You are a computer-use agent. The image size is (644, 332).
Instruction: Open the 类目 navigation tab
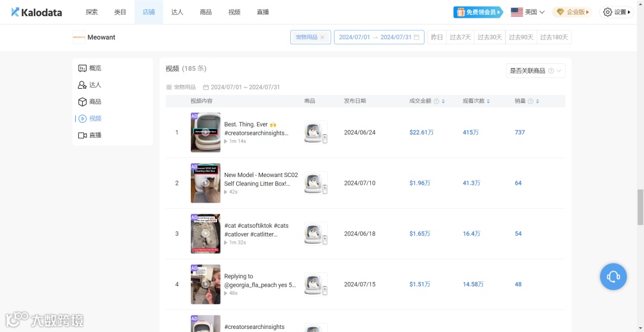pos(120,13)
